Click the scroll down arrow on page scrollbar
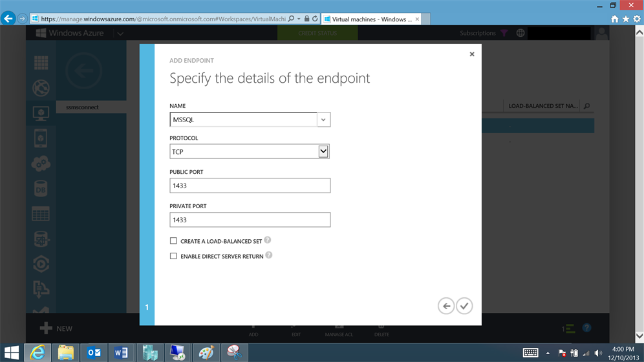644x362 pixels. point(639,335)
